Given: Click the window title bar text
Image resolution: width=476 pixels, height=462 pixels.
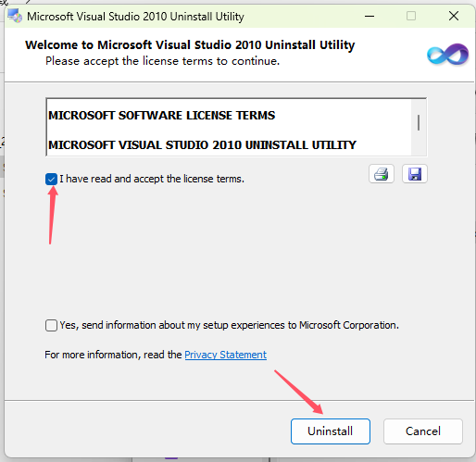Looking at the screenshot, I should [135, 17].
